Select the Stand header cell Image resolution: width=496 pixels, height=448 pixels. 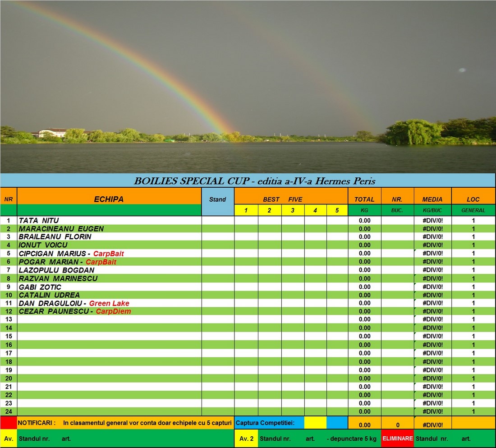coord(218,199)
